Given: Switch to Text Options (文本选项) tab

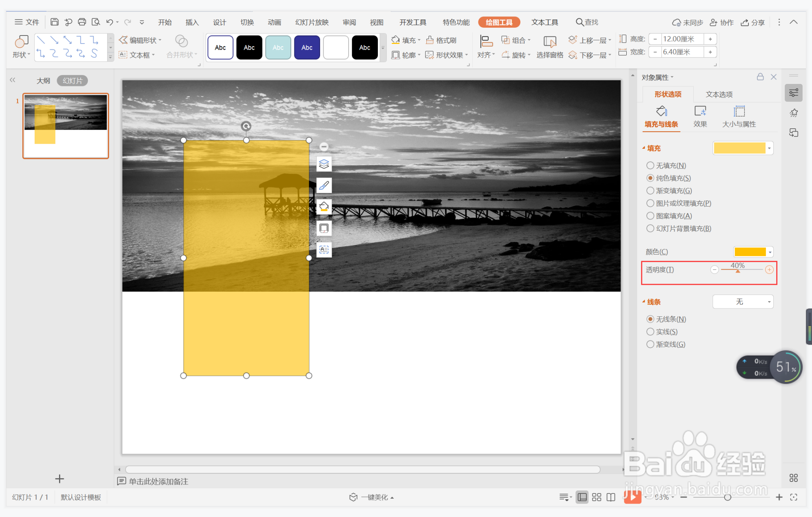Looking at the screenshot, I should tap(719, 95).
